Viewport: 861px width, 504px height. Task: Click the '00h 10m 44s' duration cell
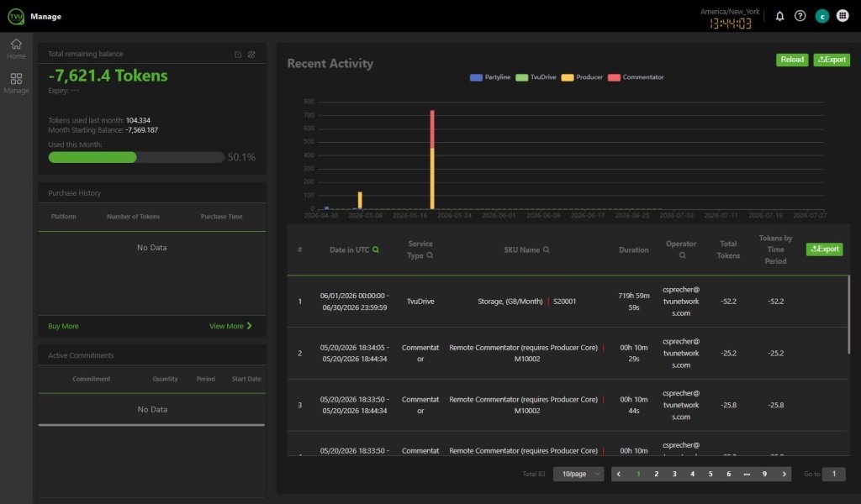634,405
